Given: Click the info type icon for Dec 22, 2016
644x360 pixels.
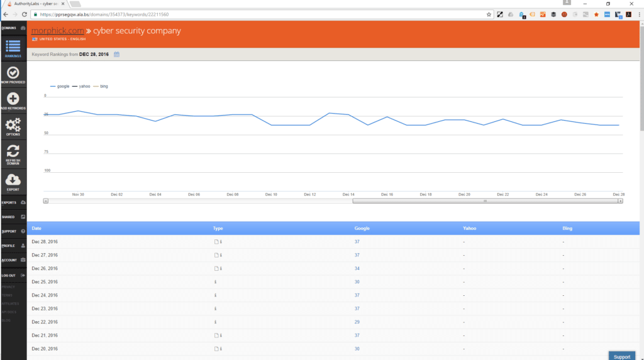Looking at the screenshot, I should (x=215, y=322).
